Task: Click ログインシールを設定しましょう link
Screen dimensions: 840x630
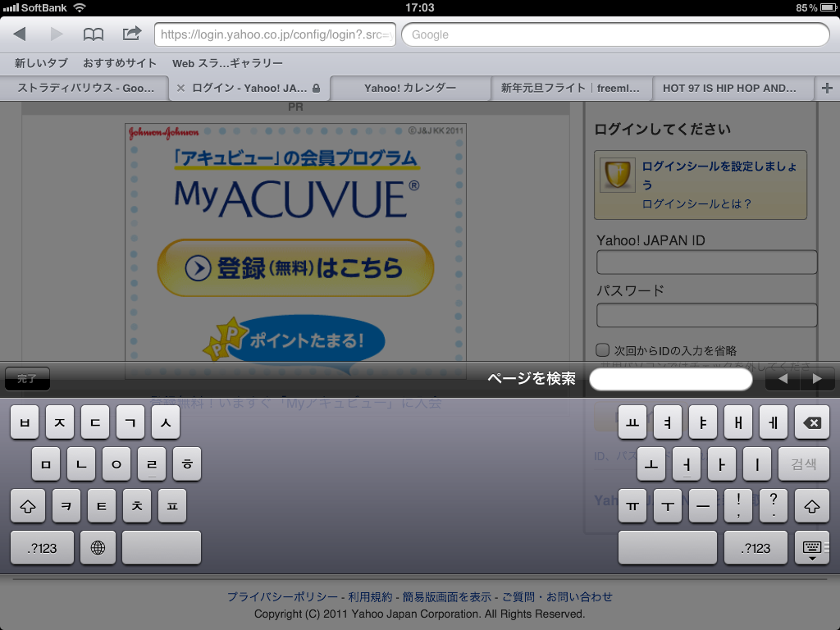Action: coord(719,176)
